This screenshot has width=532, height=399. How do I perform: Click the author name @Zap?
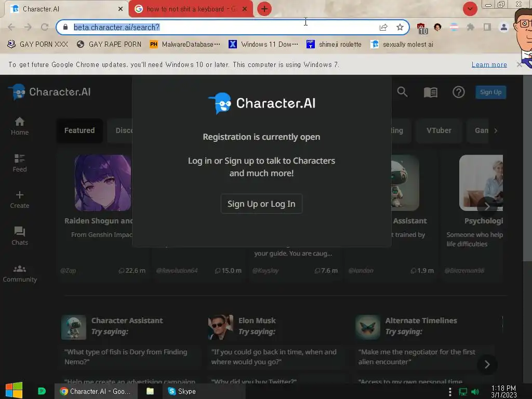point(68,271)
